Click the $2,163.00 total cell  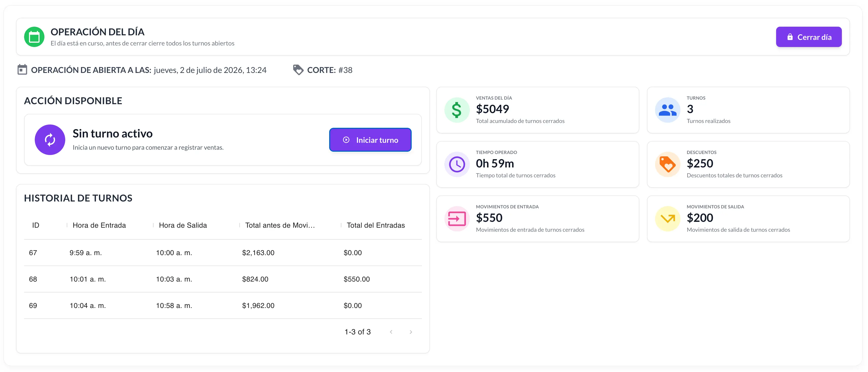coord(258,253)
